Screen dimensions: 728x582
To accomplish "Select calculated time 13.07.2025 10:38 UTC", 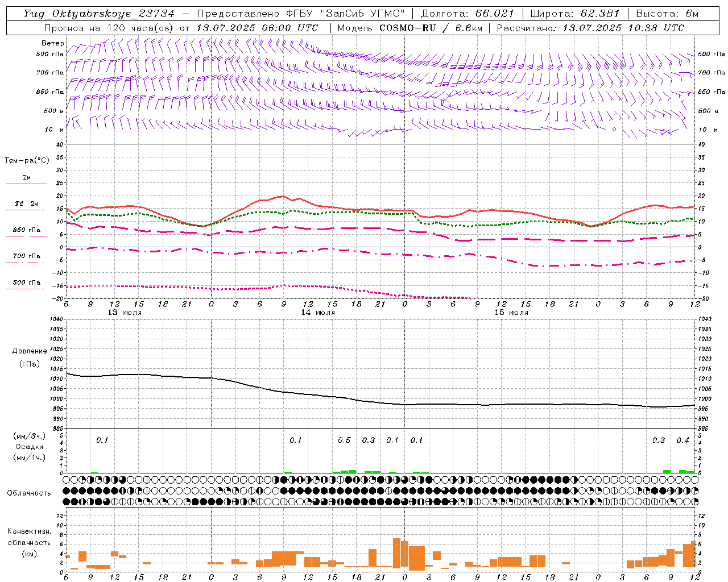I will [x=623, y=28].
